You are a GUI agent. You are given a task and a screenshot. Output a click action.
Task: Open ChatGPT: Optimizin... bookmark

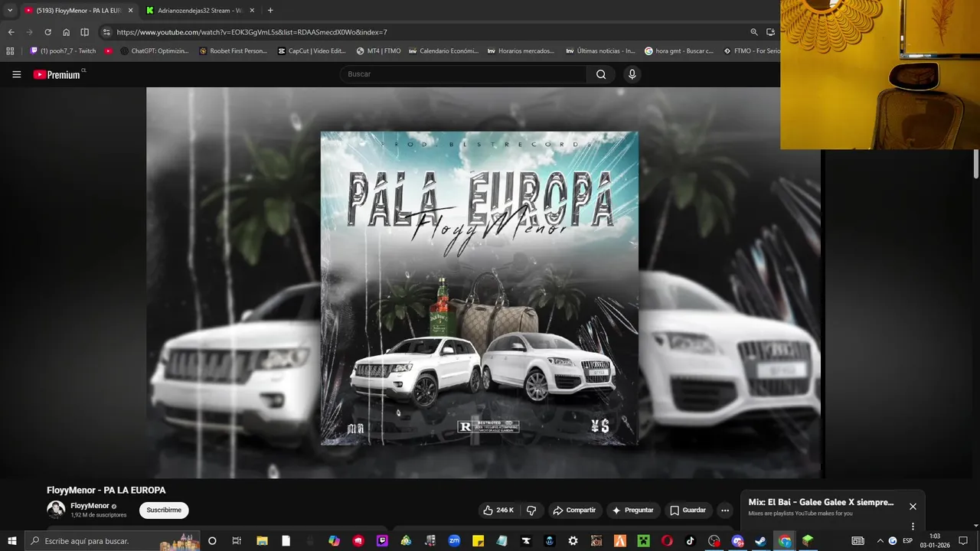click(155, 51)
